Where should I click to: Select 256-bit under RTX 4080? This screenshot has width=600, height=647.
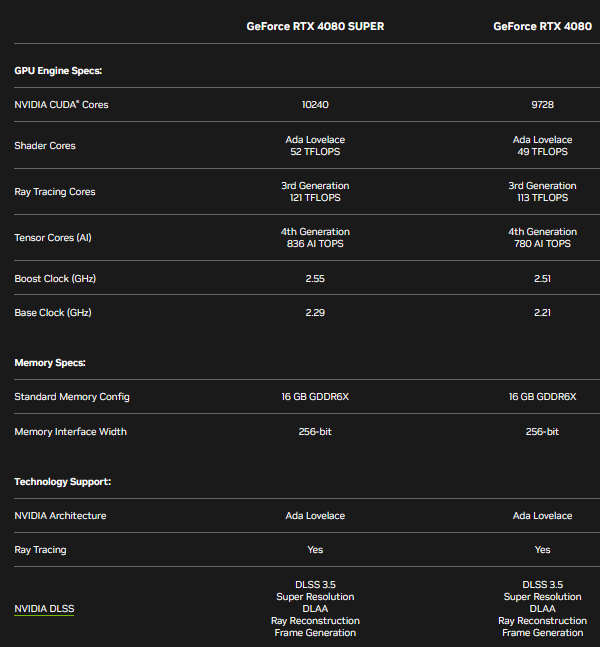tap(542, 432)
